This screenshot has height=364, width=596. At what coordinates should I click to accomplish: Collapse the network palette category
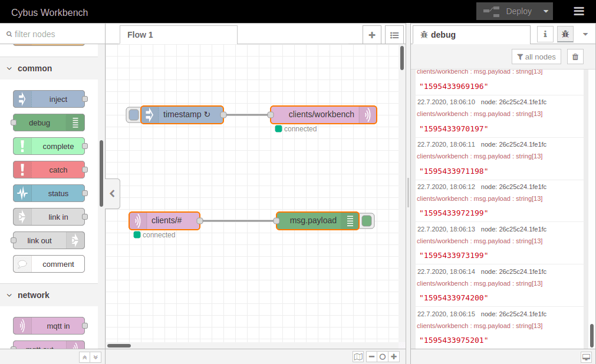click(9, 295)
